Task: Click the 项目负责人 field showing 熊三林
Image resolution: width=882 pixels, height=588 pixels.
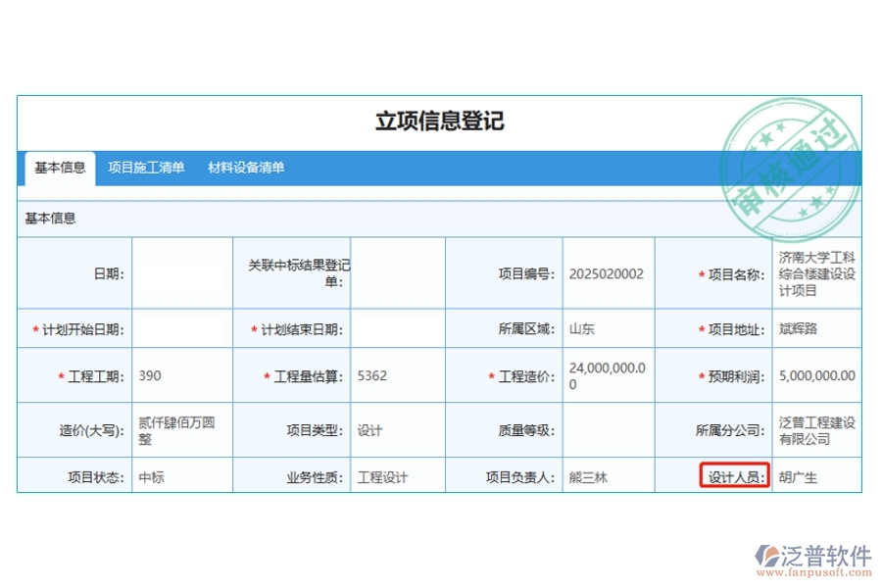Action: click(608, 478)
